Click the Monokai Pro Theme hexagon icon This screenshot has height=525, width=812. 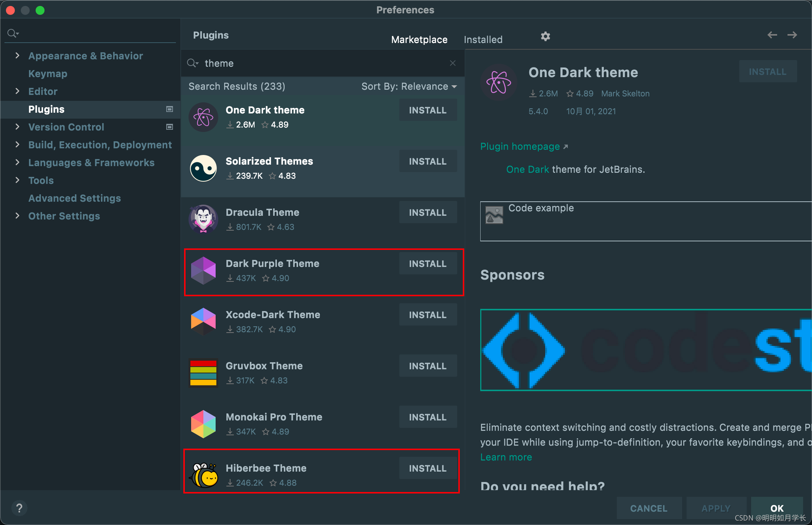click(203, 424)
